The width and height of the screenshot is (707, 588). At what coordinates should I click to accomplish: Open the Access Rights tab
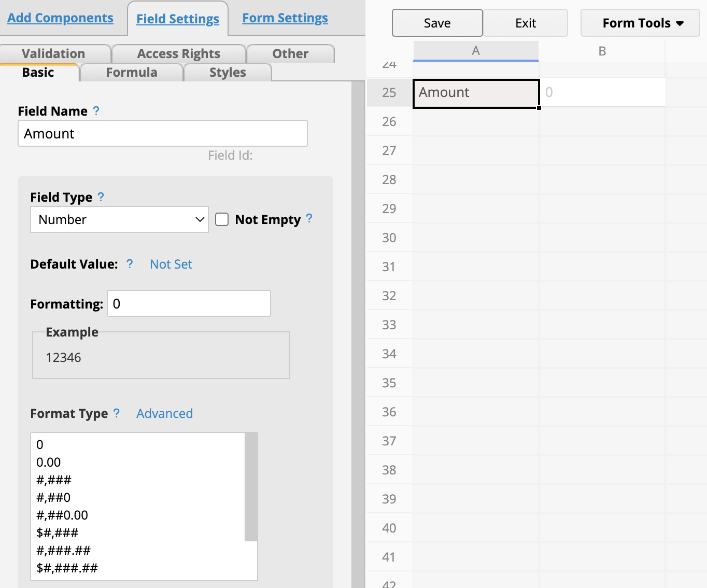179,53
